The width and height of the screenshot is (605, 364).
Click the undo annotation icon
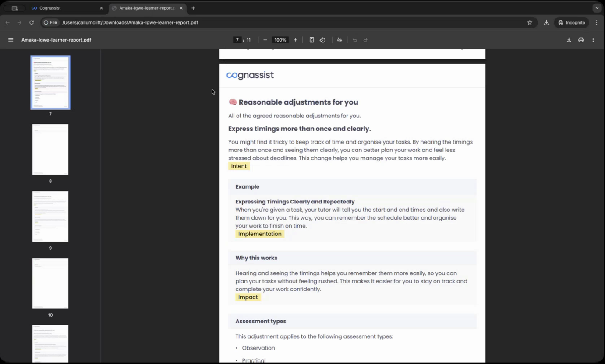click(x=355, y=40)
